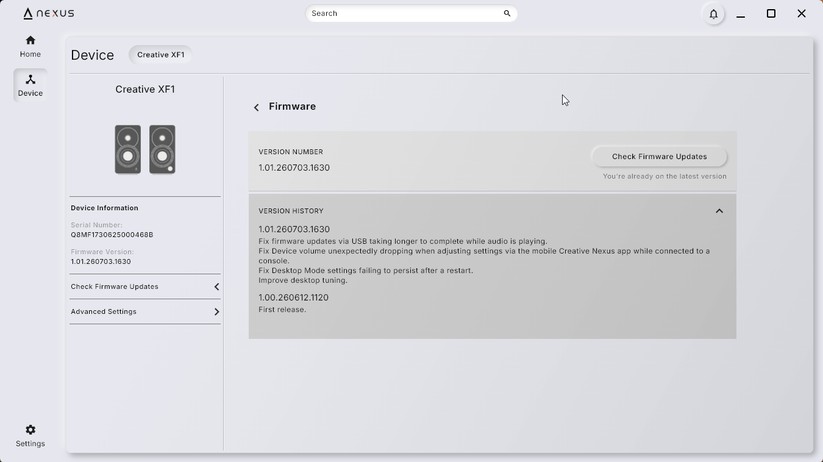Click the Device page heading

tap(92, 55)
